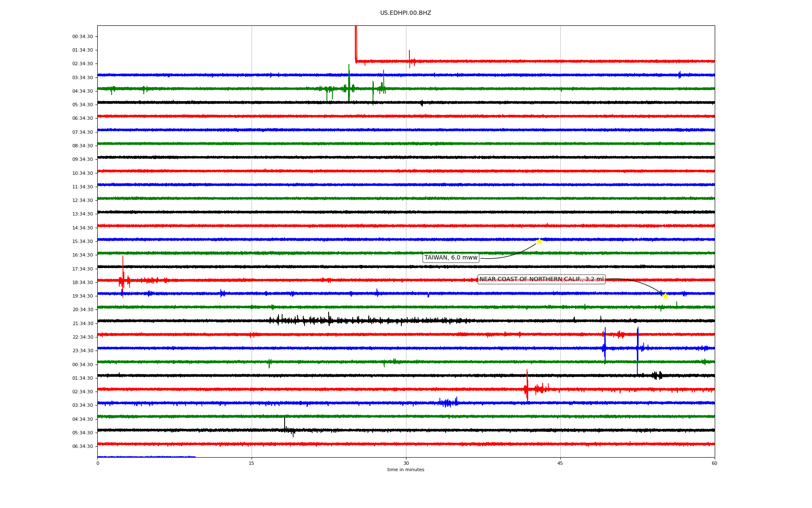Click the Northern California yellow star marker
Image resolution: width=812 pixels, height=508 pixels.
(665, 296)
